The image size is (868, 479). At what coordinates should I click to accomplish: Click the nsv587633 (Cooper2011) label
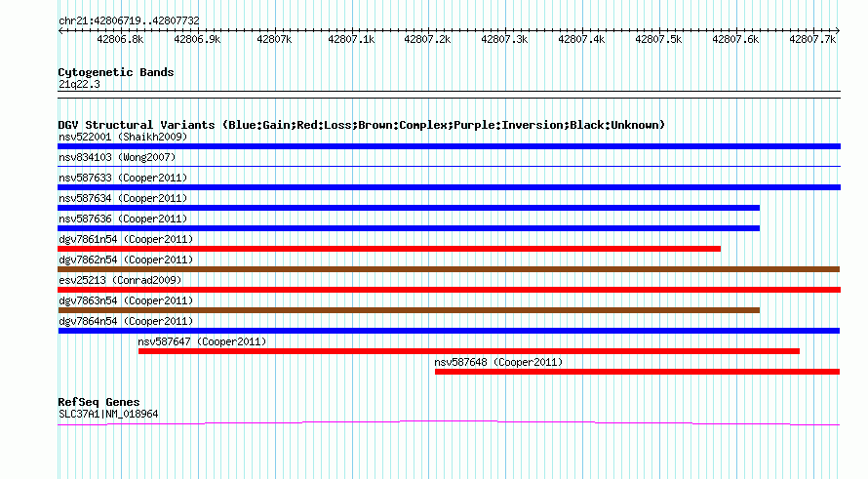(x=123, y=178)
